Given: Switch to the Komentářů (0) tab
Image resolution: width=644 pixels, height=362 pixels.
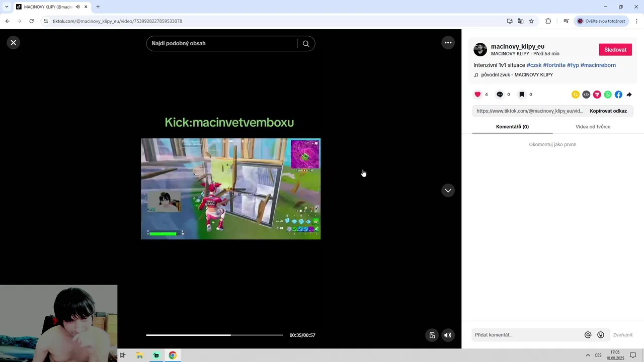Looking at the screenshot, I should pyautogui.click(x=512, y=127).
